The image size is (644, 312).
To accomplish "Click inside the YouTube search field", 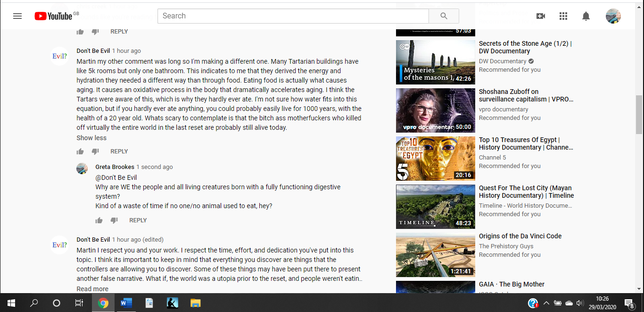I will click(292, 16).
